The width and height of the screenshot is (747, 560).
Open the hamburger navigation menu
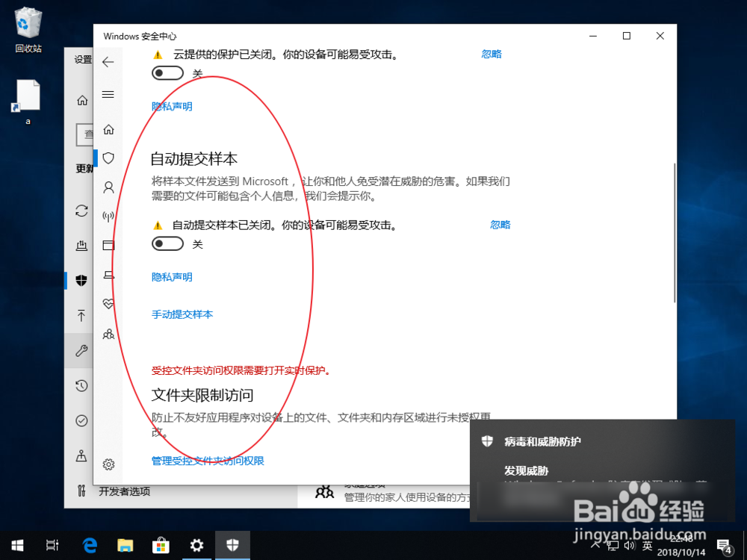[x=108, y=94]
